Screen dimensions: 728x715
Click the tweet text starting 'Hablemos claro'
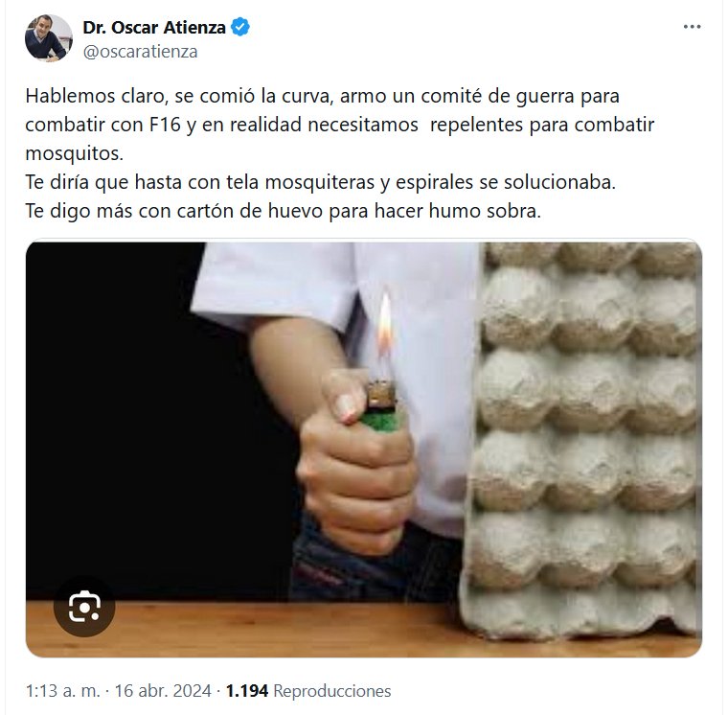(340, 153)
